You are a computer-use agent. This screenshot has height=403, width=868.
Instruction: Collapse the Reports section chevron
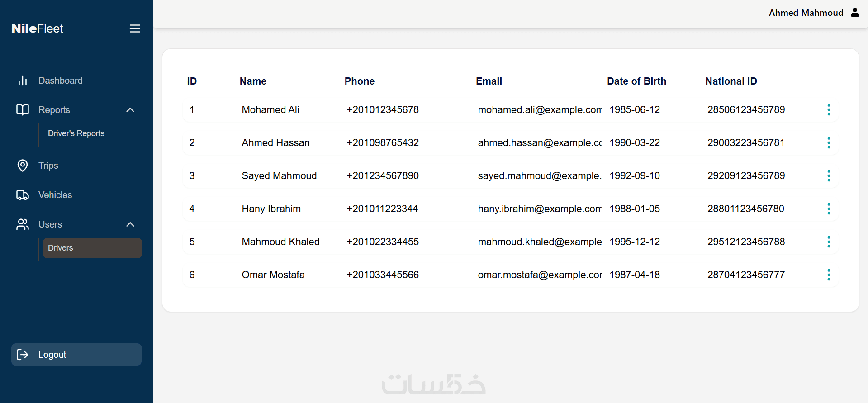(x=130, y=110)
